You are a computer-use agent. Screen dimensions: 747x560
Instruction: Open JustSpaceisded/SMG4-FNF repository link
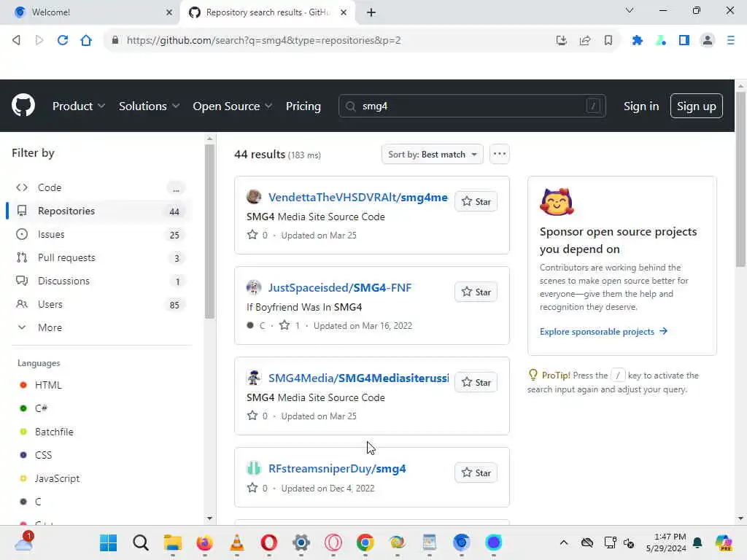pyautogui.click(x=340, y=287)
